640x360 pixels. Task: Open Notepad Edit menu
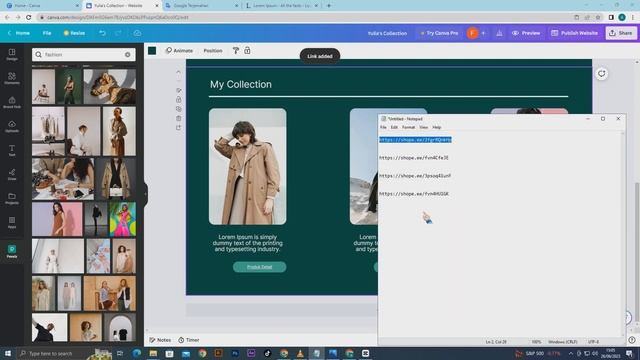click(394, 127)
